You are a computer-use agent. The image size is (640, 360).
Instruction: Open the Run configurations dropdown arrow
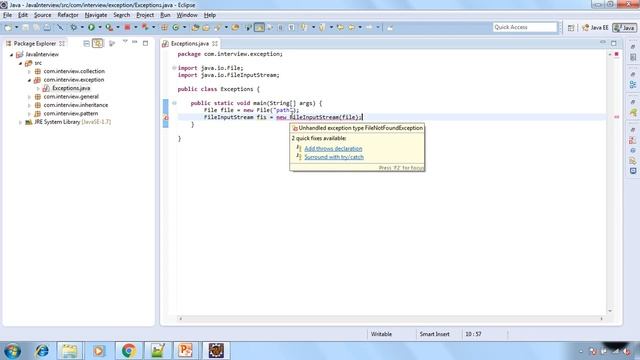[100, 27]
